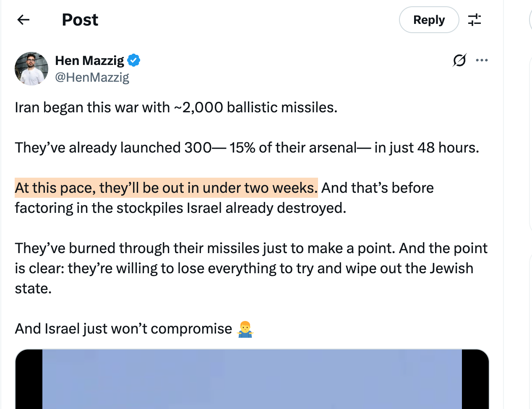This screenshot has width=532, height=409.
Task: Click the blue verified badge
Action: click(x=134, y=60)
